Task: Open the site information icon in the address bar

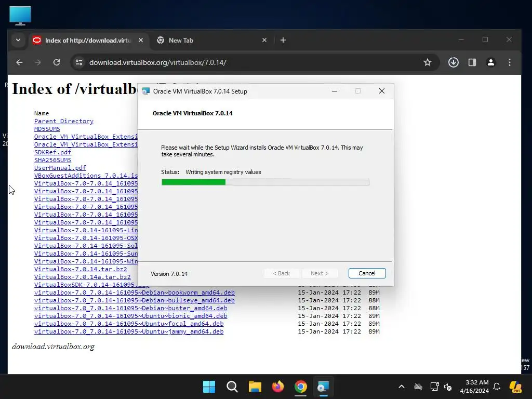Action: click(79, 62)
